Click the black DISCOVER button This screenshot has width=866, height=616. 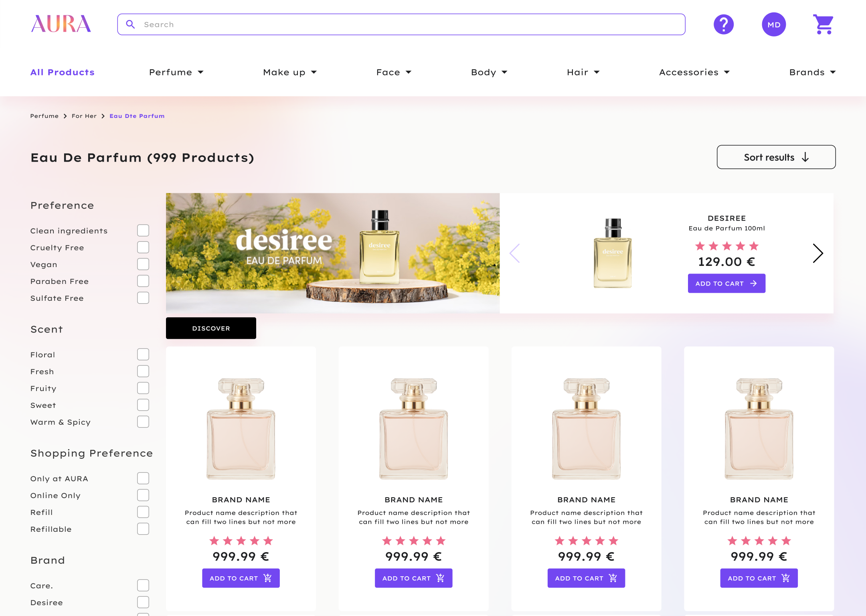[x=211, y=328]
